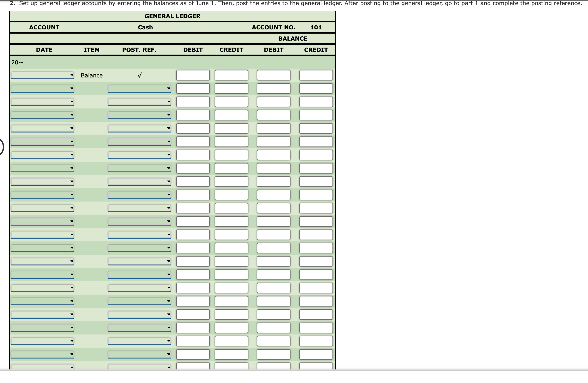Click the Balance Credit field in the bottom row
588x383 pixels.
tap(316, 367)
